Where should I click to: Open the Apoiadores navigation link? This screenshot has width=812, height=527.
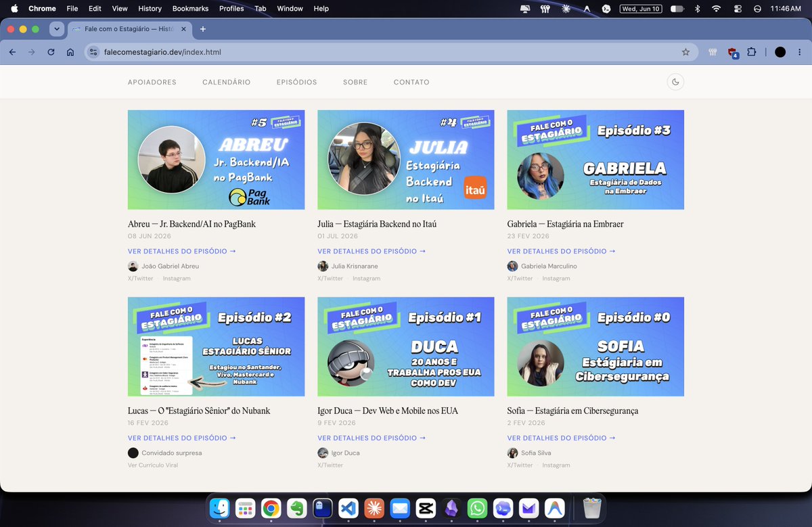152,83
